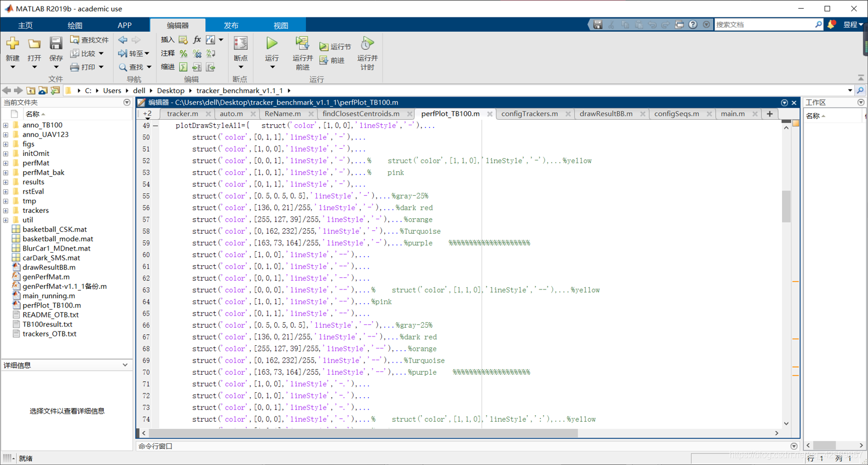The width and height of the screenshot is (868, 465).
Task: Click the switch windows icon in quick access
Action: pyautogui.click(x=679, y=25)
